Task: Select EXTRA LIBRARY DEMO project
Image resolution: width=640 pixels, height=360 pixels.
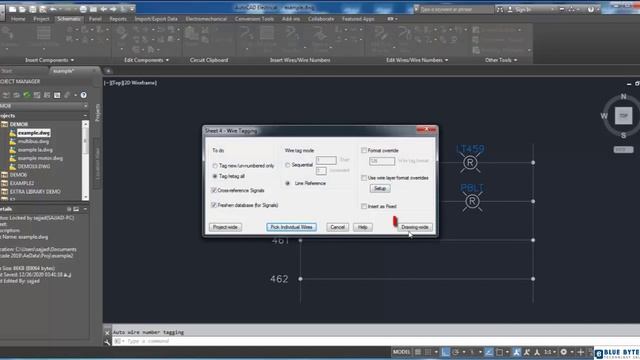Action: (35, 191)
